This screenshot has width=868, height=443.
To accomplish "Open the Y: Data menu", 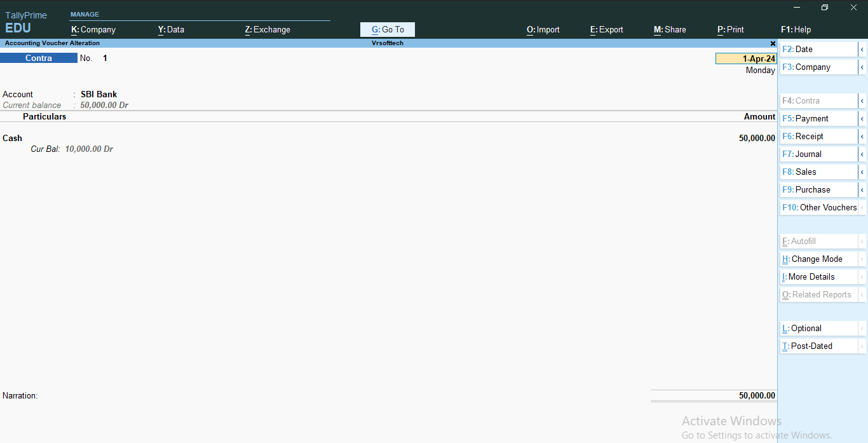I will (x=171, y=29).
